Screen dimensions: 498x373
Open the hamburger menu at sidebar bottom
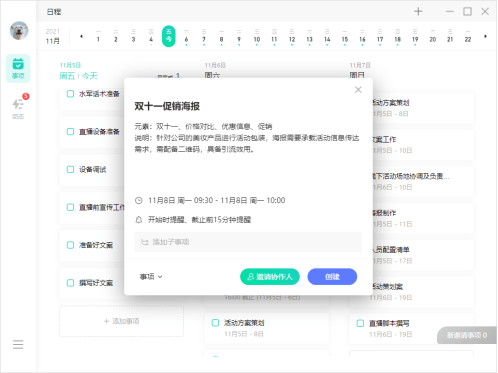pyautogui.click(x=18, y=344)
